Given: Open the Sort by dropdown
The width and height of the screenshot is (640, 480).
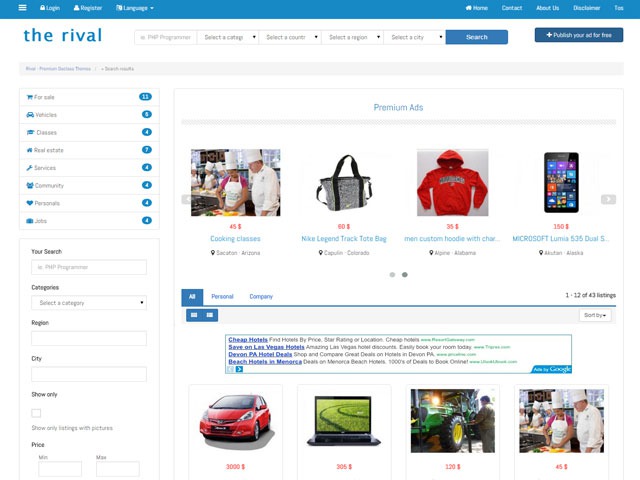Looking at the screenshot, I should pyautogui.click(x=595, y=315).
